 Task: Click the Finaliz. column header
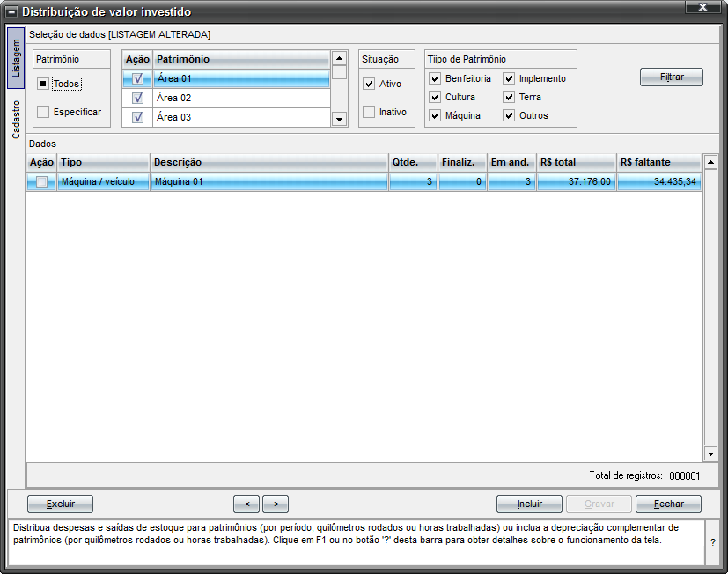[x=463, y=163]
